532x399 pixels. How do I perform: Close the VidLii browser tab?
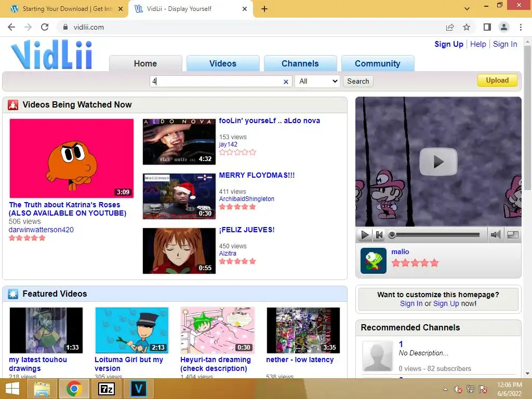point(245,9)
